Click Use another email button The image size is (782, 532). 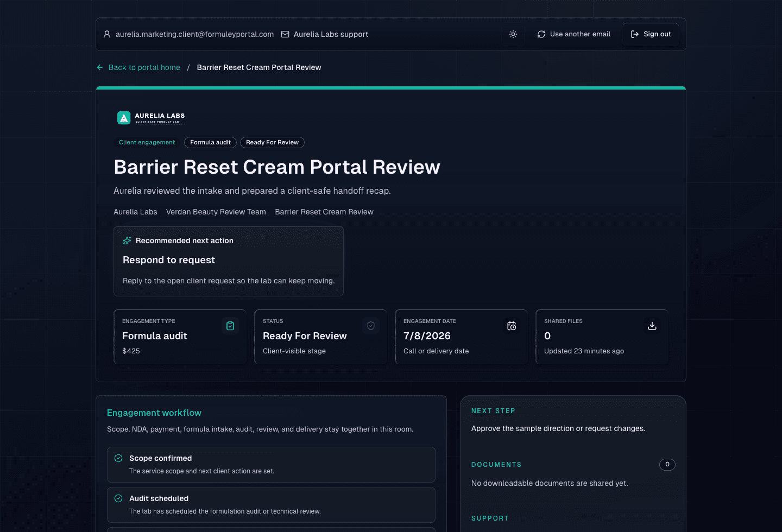pos(573,34)
